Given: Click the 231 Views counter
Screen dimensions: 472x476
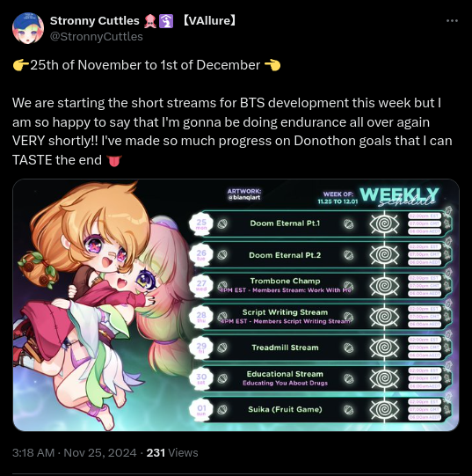Looking at the screenshot, I should coord(172,452).
